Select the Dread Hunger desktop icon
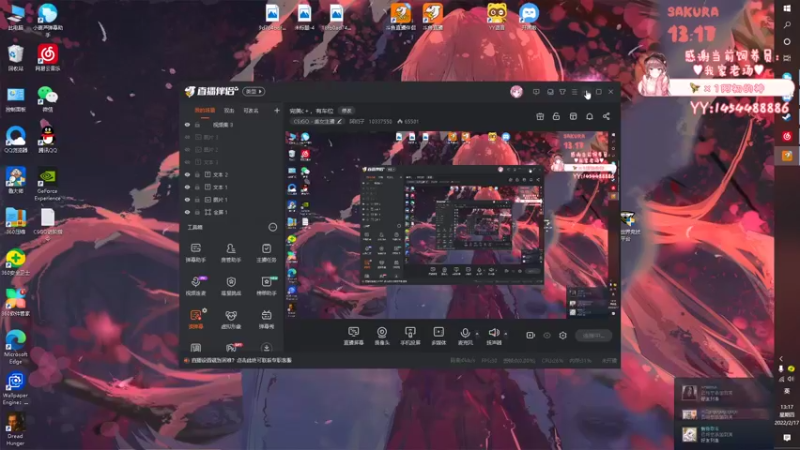The width and height of the screenshot is (800, 450). coord(16,429)
